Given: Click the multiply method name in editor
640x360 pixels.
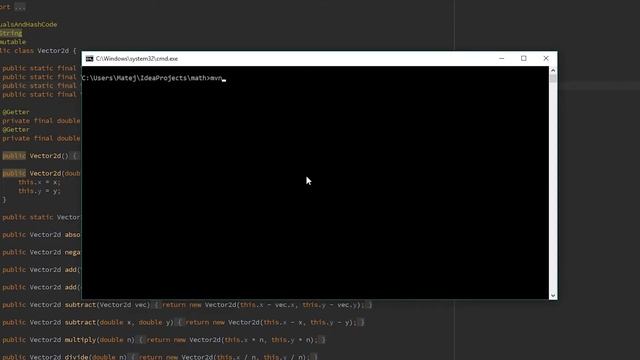Looking at the screenshot, I should pyautogui.click(x=80, y=340).
